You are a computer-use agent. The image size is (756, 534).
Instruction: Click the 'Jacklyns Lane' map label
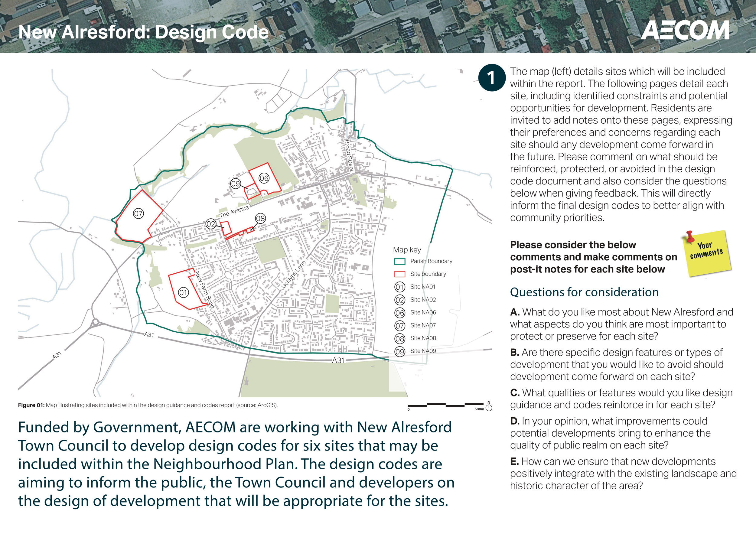[x=293, y=275]
